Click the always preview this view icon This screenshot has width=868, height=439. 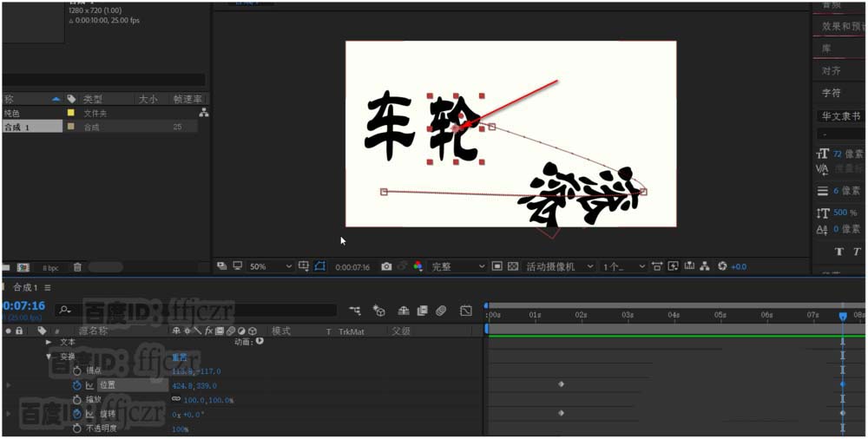221,266
